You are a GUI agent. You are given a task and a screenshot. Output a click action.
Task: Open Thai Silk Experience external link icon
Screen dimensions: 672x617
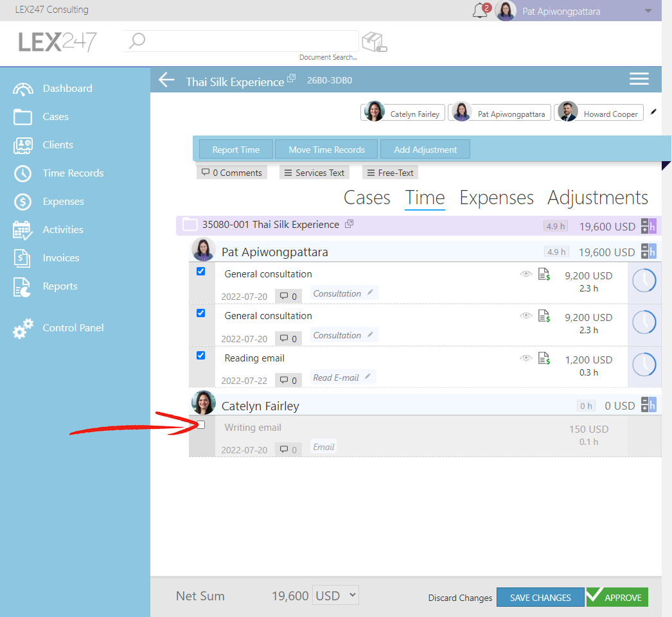292,78
